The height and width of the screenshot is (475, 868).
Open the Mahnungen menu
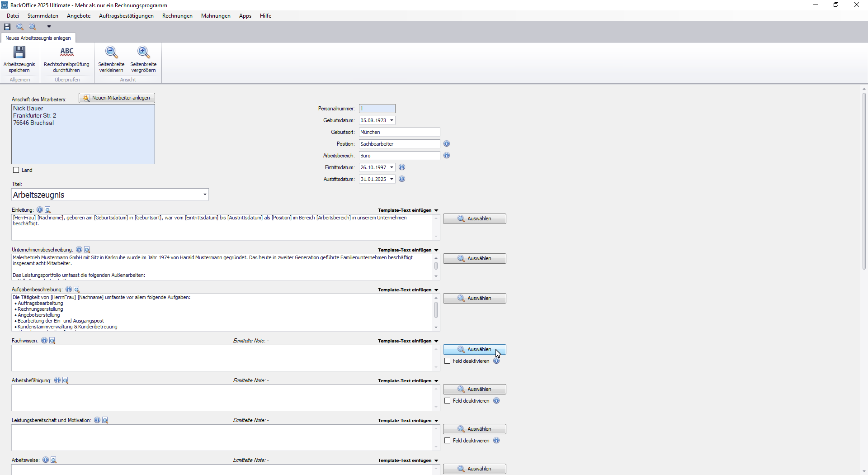216,16
